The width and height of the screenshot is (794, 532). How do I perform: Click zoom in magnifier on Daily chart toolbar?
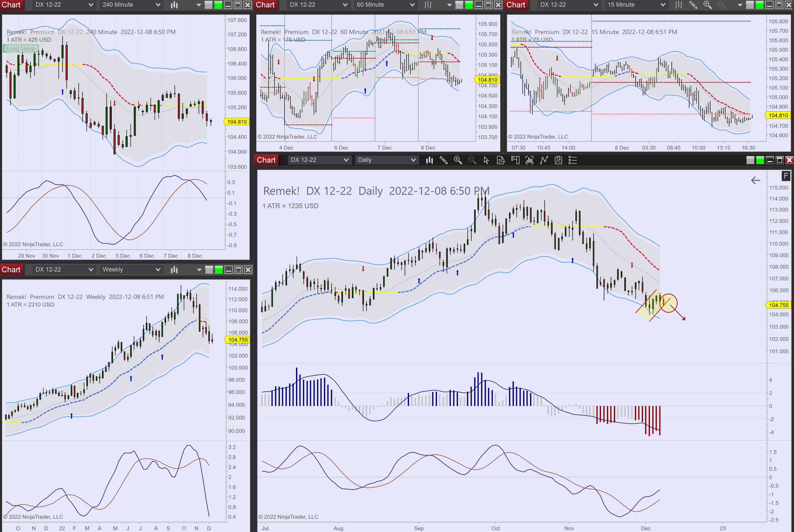point(458,160)
